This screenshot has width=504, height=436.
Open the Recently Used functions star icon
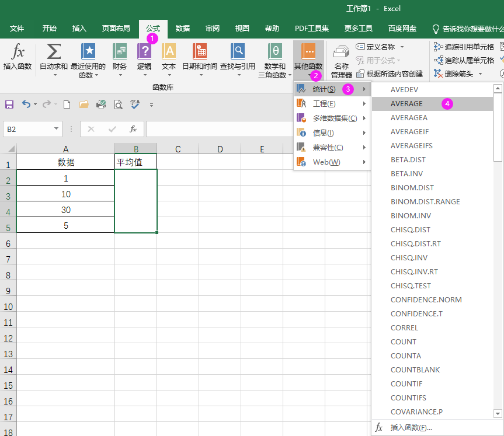pyautogui.click(x=88, y=51)
